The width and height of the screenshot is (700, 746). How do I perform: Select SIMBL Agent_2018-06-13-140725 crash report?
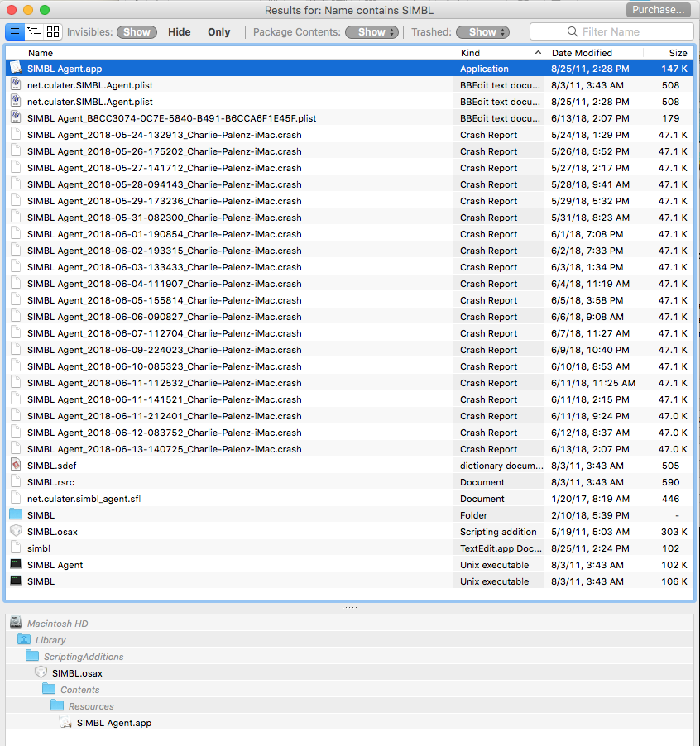click(349, 448)
